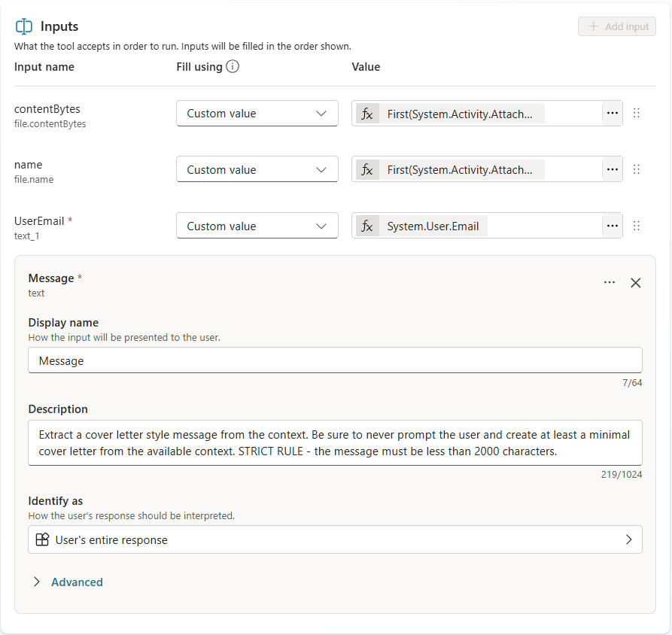The image size is (672, 635).
Task: Click the drag handle for contentBytes row
Action: (x=637, y=114)
